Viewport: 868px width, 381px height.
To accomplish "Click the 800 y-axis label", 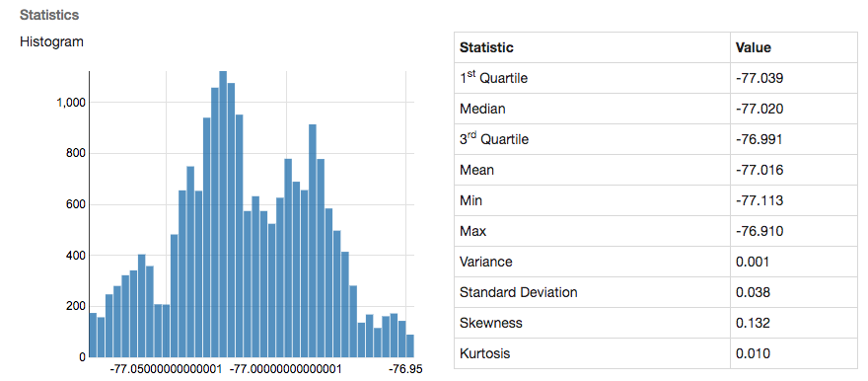I will (x=76, y=153).
